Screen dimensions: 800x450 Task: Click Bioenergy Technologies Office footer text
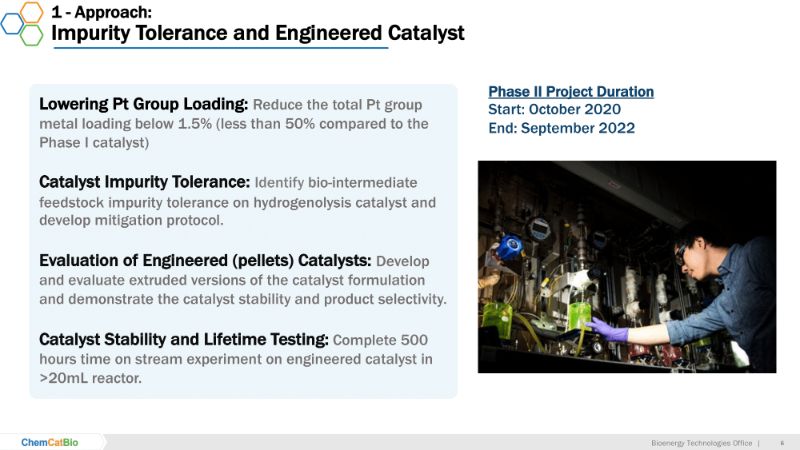tap(700, 442)
